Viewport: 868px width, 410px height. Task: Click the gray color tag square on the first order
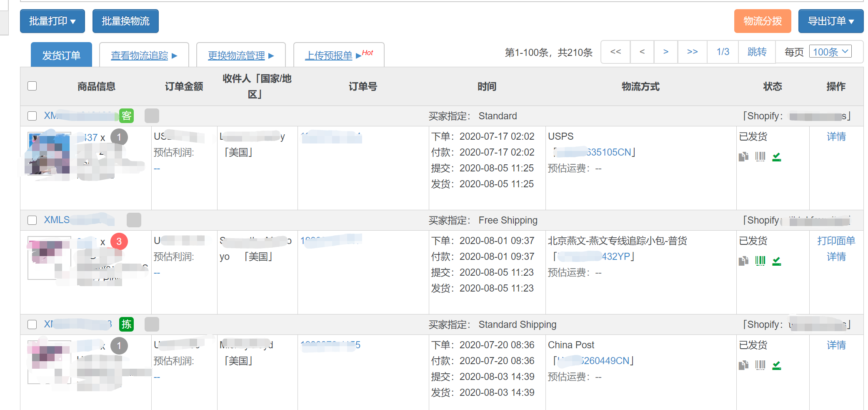[x=152, y=116]
